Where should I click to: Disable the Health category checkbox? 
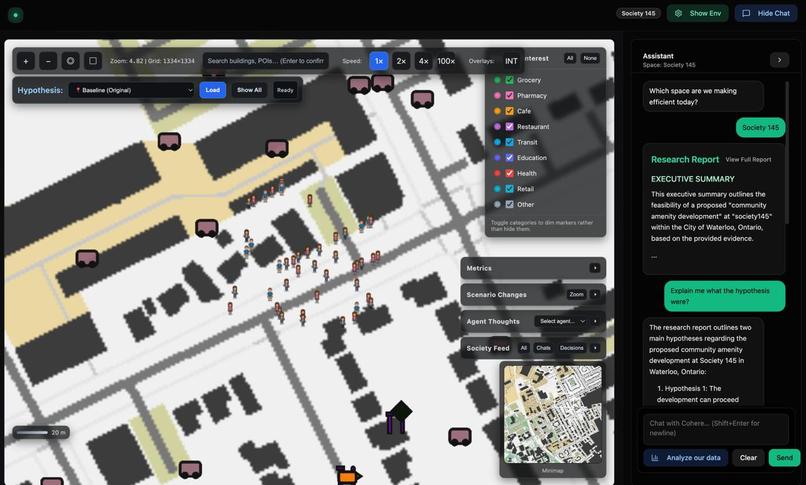[x=509, y=173]
